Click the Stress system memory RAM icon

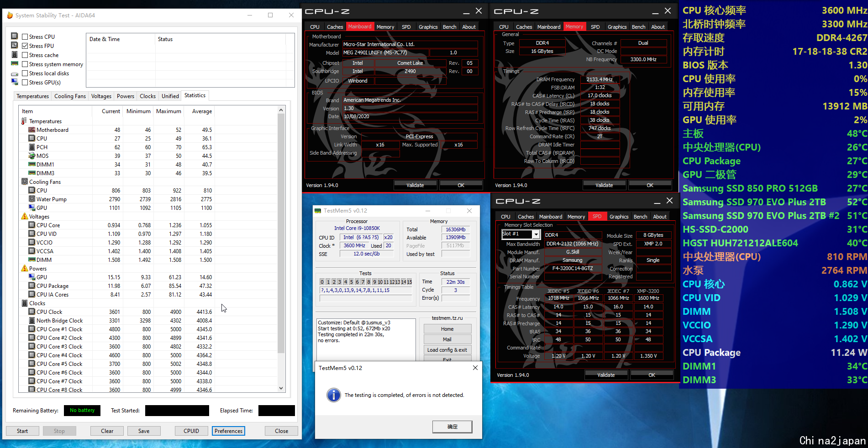coord(15,63)
